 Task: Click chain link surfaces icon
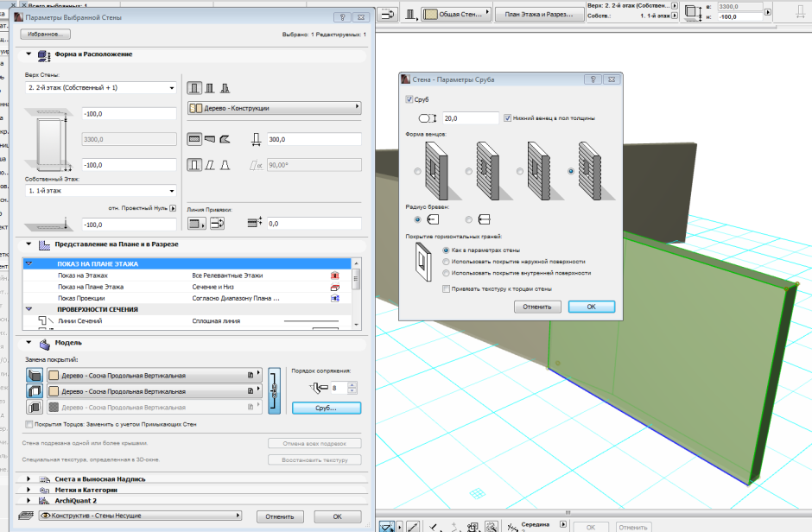pos(275,390)
